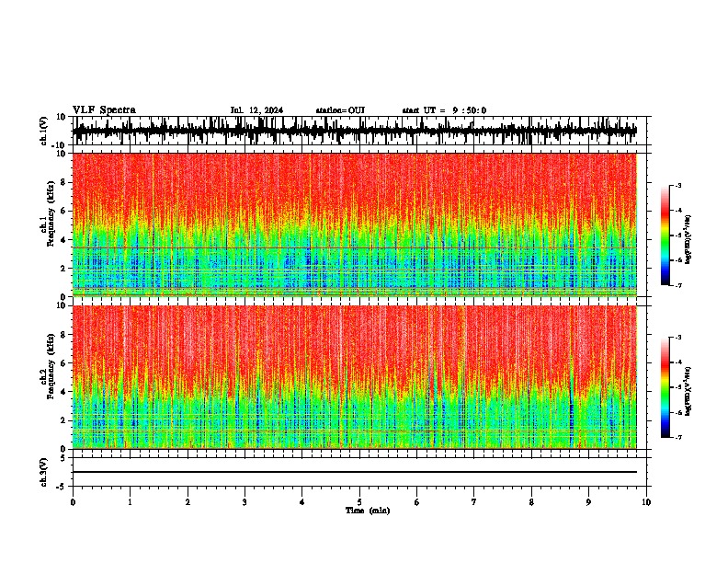Click inside the ch.2 spectrogram panel

point(354,377)
